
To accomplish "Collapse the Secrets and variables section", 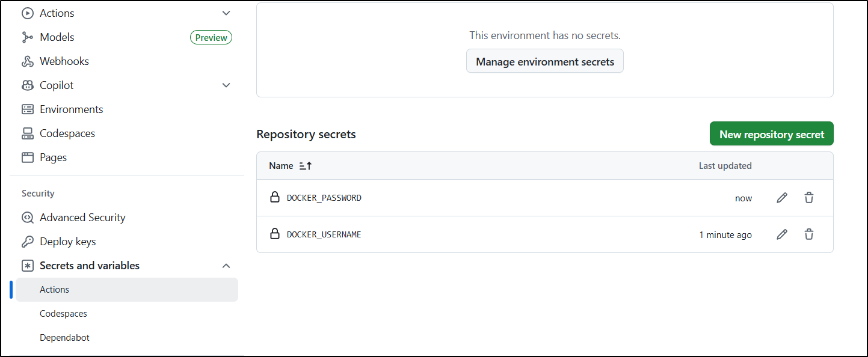I will [x=226, y=266].
